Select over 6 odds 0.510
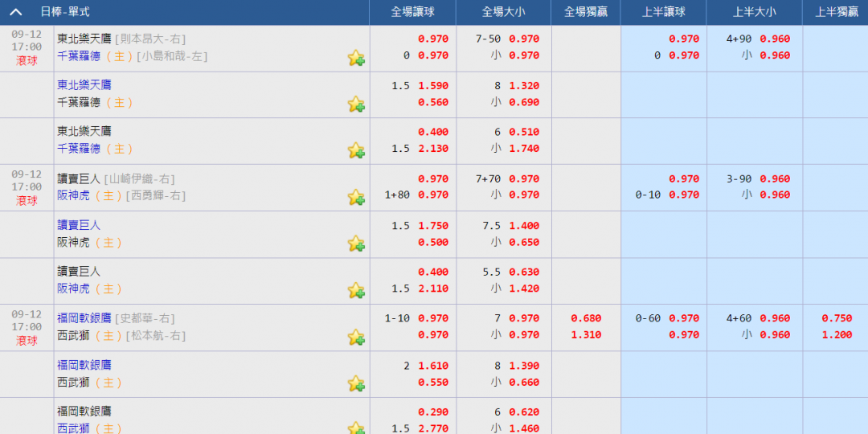Image resolution: width=868 pixels, height=434 pixels. click(x=524, y=133)
